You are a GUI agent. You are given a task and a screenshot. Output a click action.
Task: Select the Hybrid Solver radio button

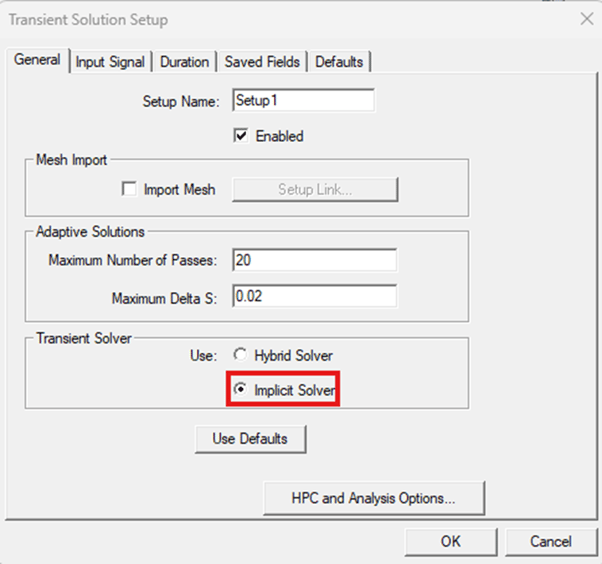[x=239, y=356]
